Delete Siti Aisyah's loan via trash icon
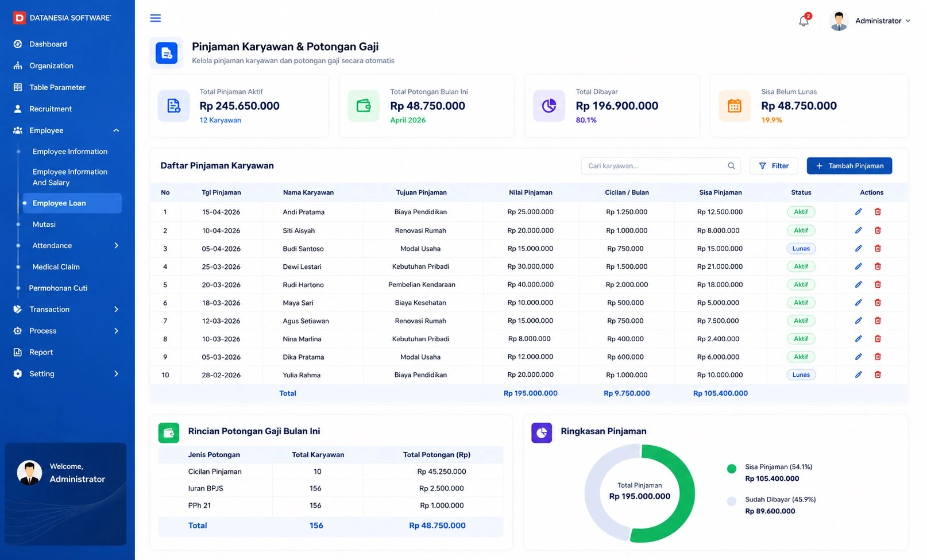Screen dimensions: 927x560 878,230
